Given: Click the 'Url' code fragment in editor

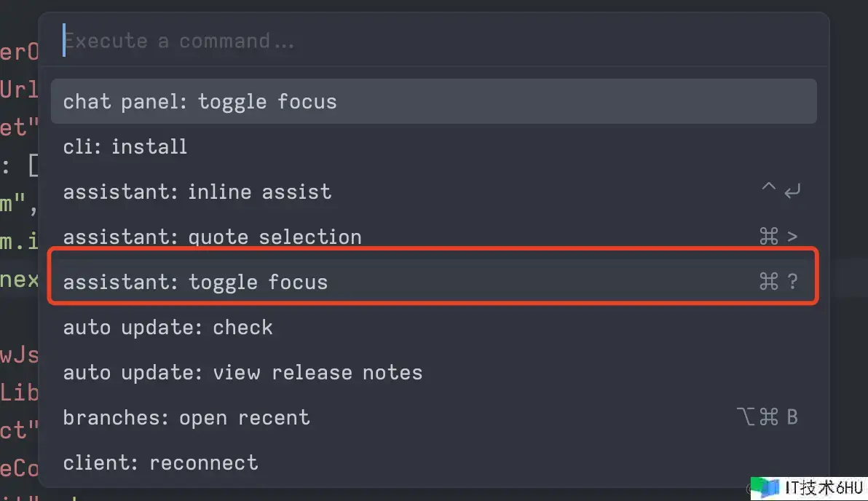Looking at the screenshot, I should 19,89.
